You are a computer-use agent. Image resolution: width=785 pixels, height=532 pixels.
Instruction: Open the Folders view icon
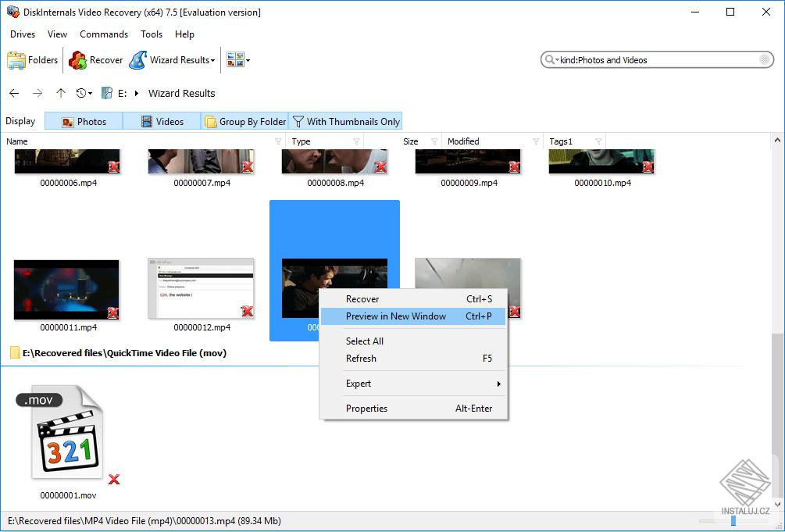17,59
